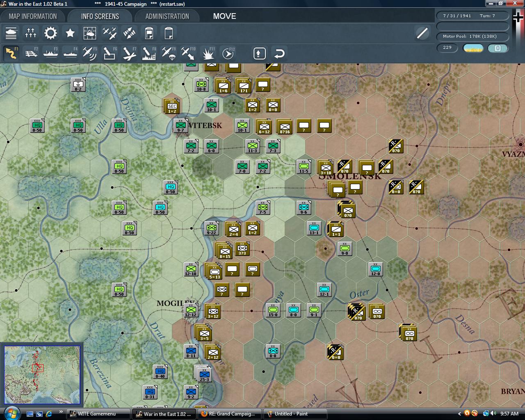Select the Soviet 2=4 unit stack
Screen dimensions: 525x420
click(x=233, y=230)
